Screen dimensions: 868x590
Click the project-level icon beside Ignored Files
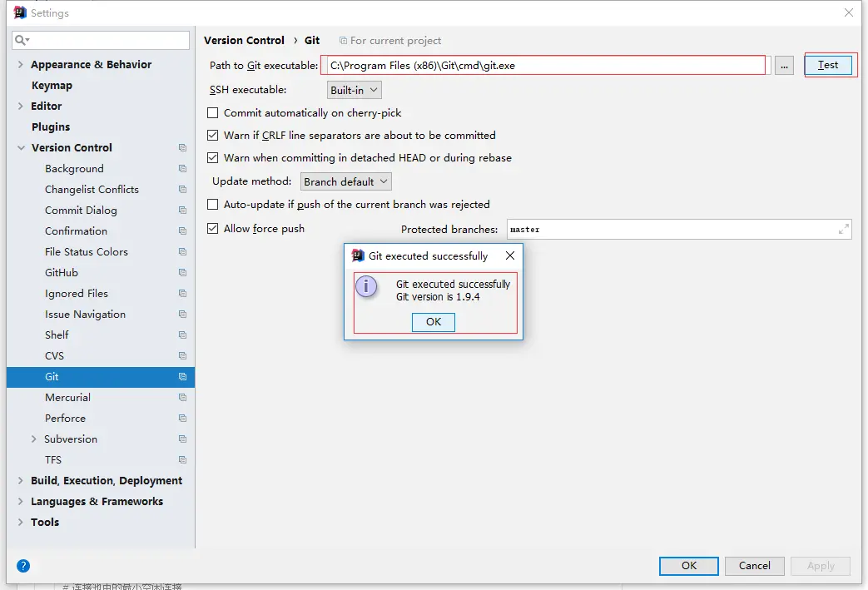point(183,294)
